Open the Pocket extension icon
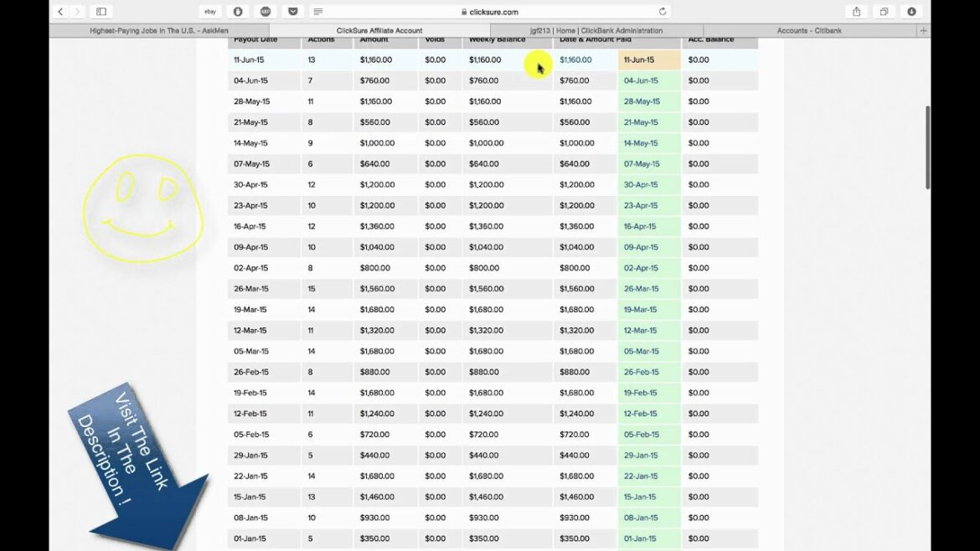Image resolution: width=980 pixels, height=551 pixels. pos(292,12)
